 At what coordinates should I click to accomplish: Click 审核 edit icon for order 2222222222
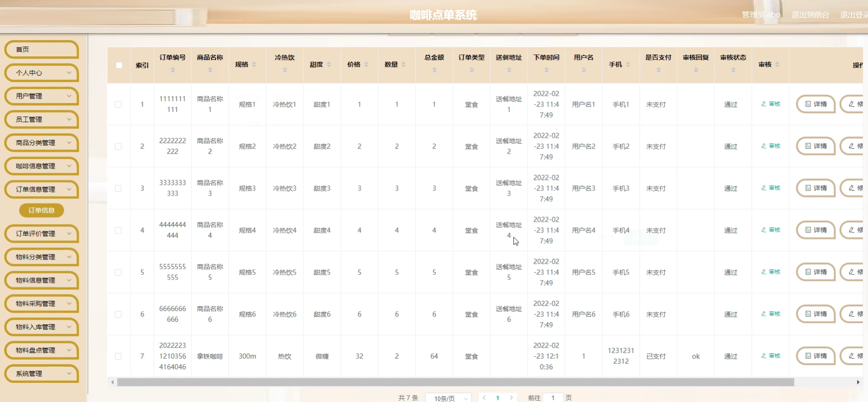coord(764,146)
